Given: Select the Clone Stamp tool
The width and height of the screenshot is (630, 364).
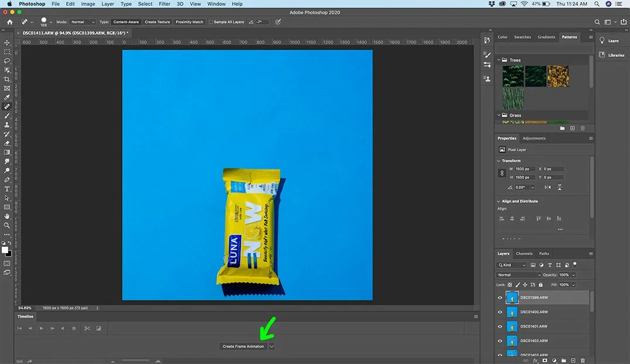Looking at the screenshot, I should tap(7, 125).
